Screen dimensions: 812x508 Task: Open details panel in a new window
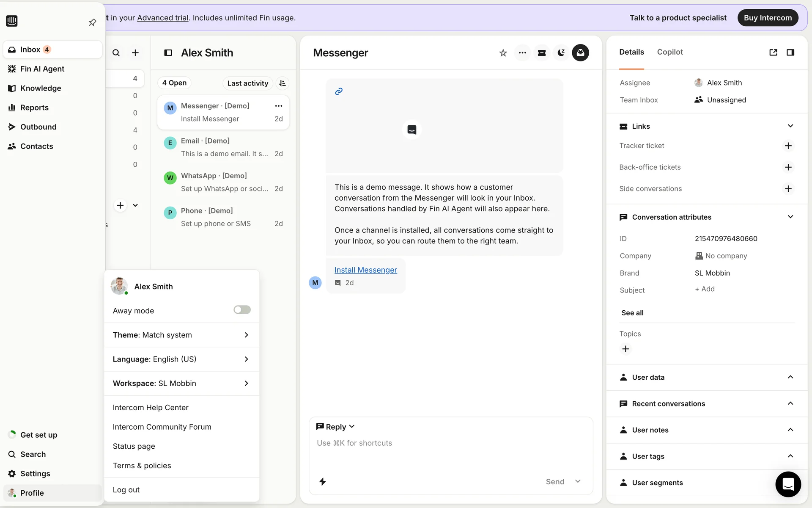pyautogui.click(x=773, y=52)
